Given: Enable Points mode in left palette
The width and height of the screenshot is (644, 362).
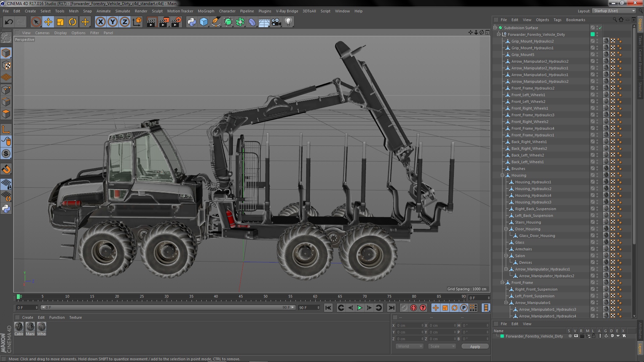Looking at the screenshot, I should [6, 90].
